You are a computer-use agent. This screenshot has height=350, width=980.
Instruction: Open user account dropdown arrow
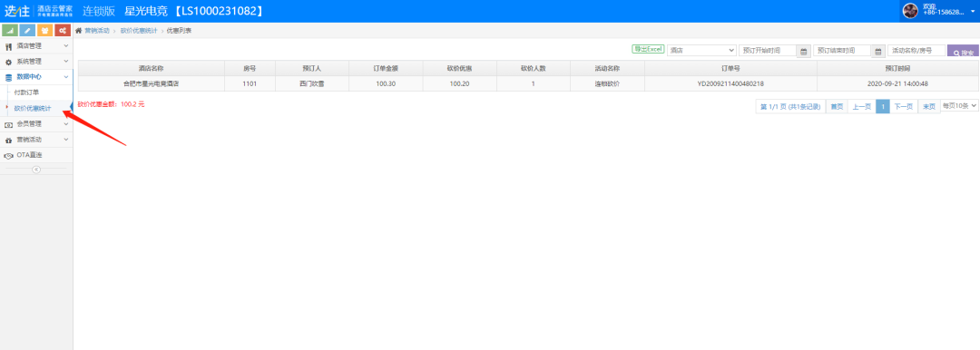tap(973, 12)
